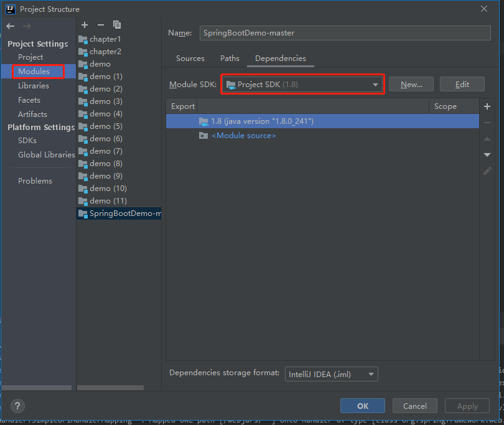Close the Project Structure dialog
Screen dimensions: 504x425
pos(484,9)
